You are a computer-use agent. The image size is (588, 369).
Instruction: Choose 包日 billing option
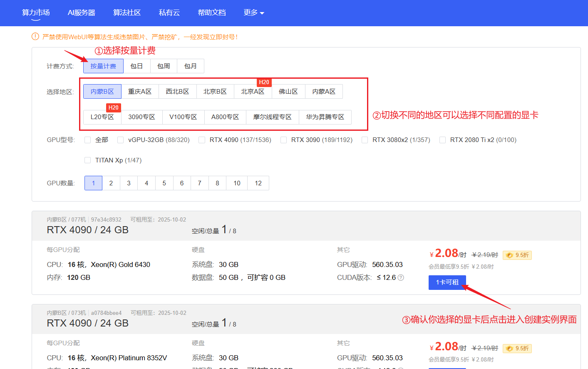coord(136,66)
